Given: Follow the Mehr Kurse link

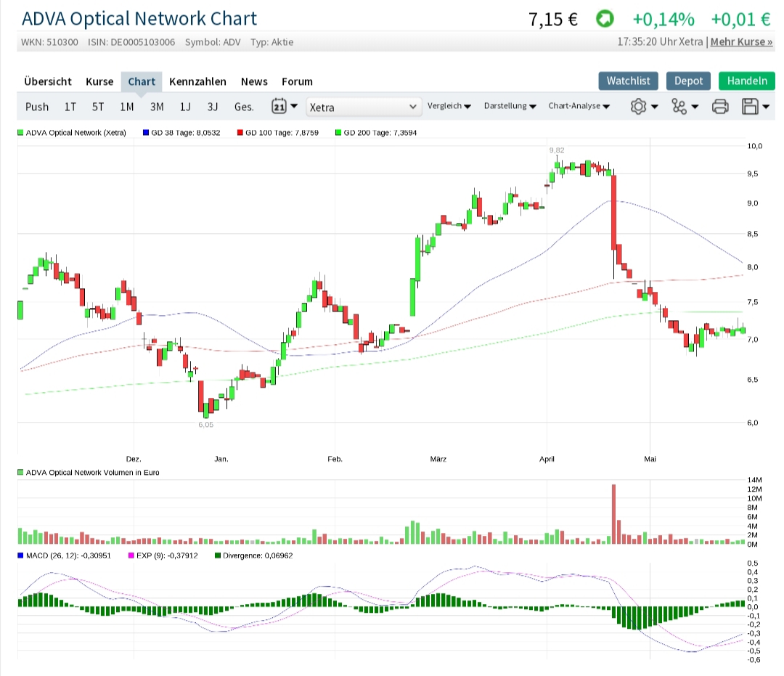Looking at the screenshot, I should [x=741, y=42].
